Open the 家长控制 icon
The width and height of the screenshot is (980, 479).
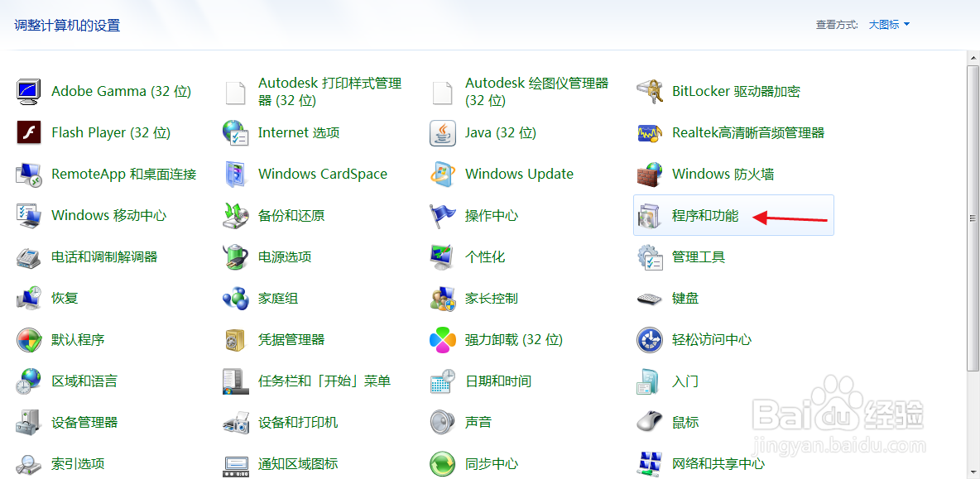pos(443,298)
